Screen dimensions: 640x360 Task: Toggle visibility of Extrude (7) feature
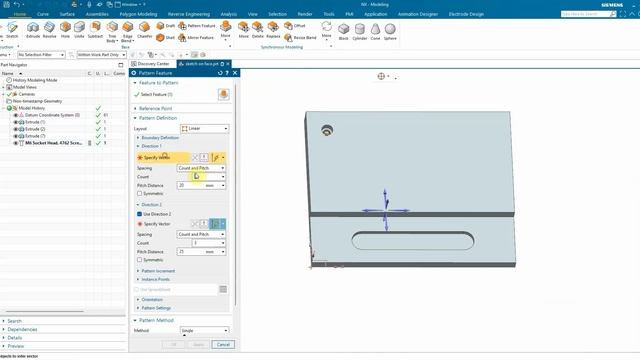tap(16, 136)
